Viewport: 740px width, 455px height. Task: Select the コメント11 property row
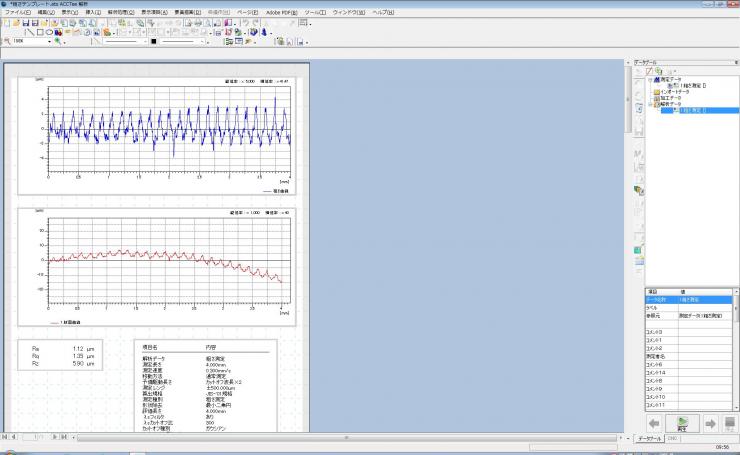689,405
